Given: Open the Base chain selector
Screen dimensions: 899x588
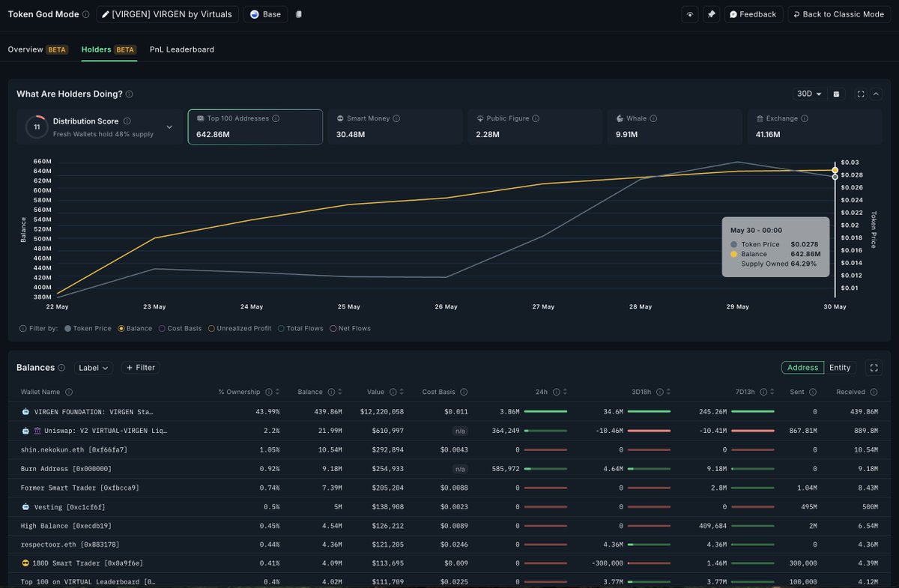Looking at the screenshot, I should point(265,14).
